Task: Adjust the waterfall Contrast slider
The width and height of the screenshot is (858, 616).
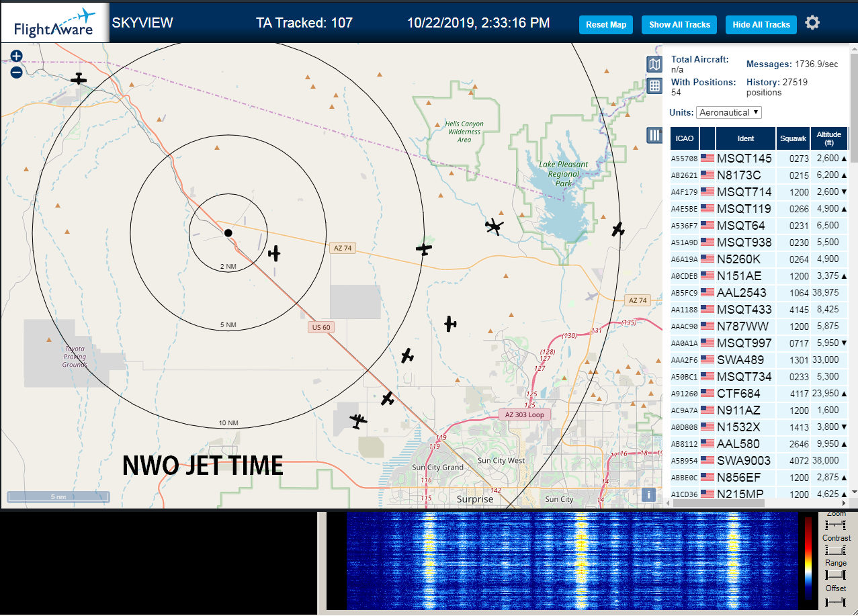Action: 835,549
